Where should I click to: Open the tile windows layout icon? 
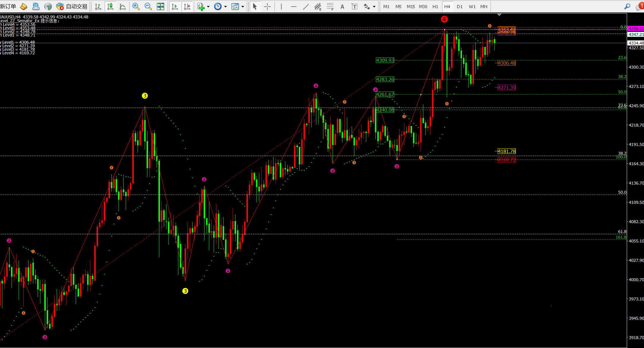coord(160,6)
